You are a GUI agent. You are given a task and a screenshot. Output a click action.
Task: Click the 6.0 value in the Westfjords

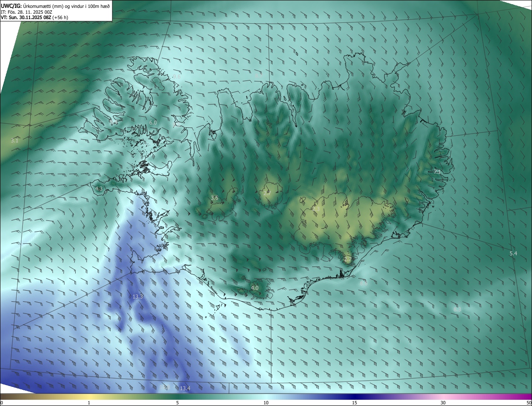[x=153, y=123]
